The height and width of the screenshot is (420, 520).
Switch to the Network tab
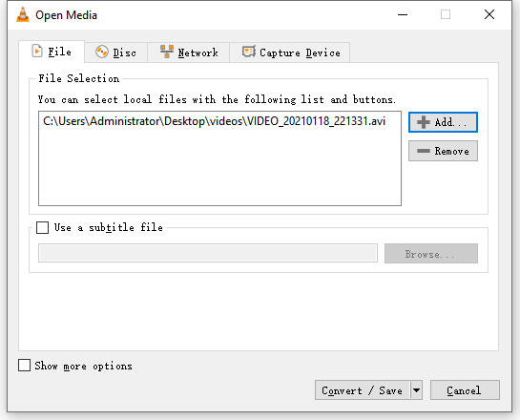[x=189, y=52]
